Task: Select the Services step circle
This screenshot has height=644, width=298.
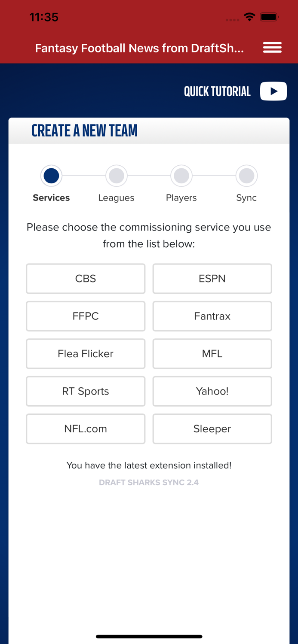Action: point(51,176)
